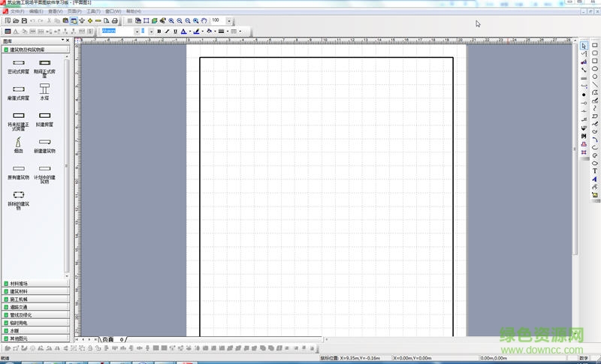The width and height of the screenshot is (601, 364).
Task: Open the 工具 menu
Action: coord(93,12)
